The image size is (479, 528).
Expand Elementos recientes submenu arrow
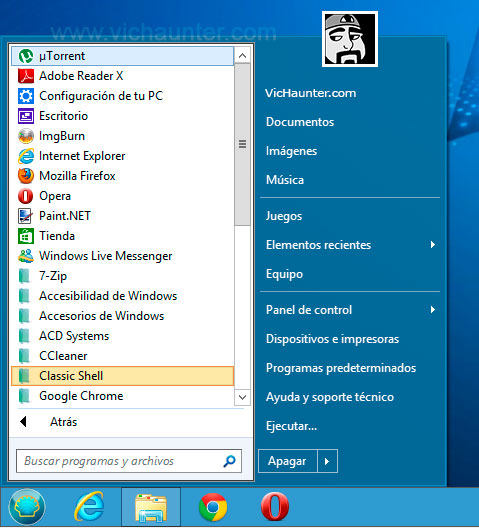click(433, 245)
